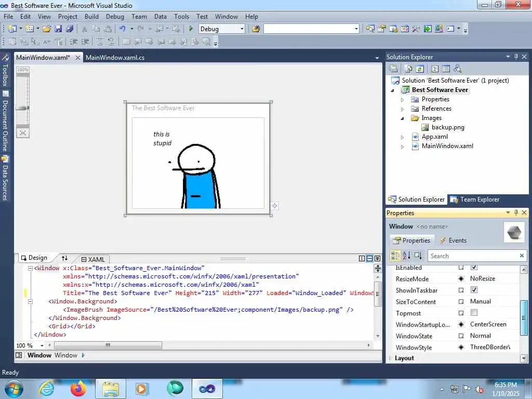The height and width of the screenshot is (399, 532).
Task: Click the Solution Explorer Properties toolbar icon
Action: [394, 69]
